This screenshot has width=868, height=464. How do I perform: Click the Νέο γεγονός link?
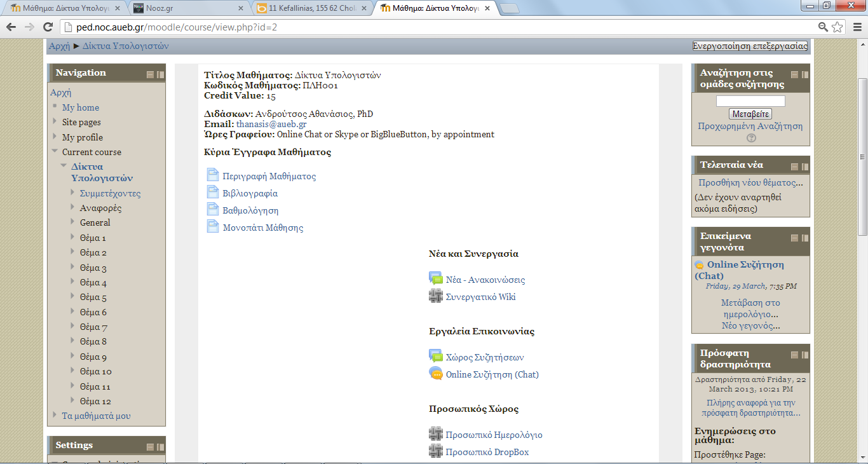pos(750,325)
